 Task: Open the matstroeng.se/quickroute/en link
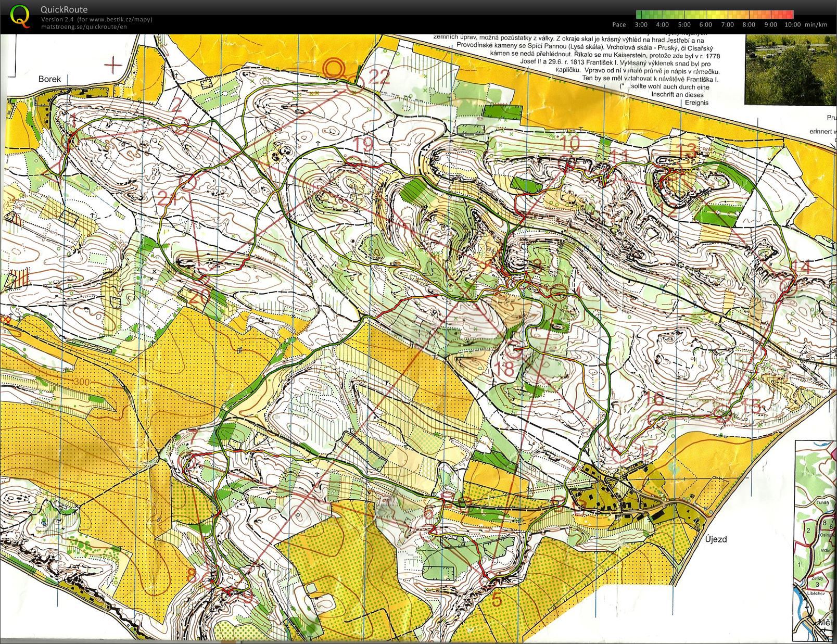[84, 27]
